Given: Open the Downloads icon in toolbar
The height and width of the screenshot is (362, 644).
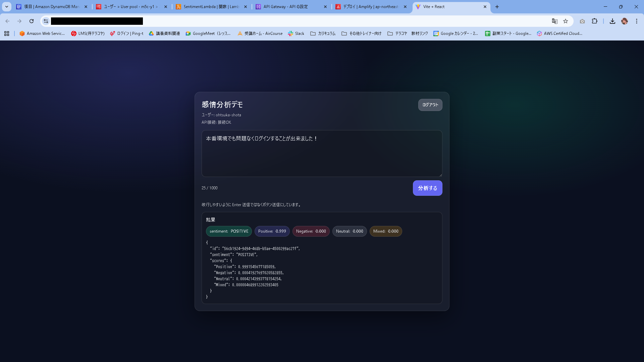Looking at the screenshot, I should coord(612,21).
